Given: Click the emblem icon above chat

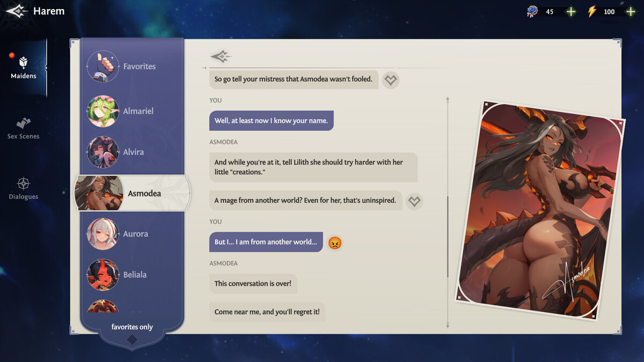Looking at the screenshot, I should click(221, 56).
